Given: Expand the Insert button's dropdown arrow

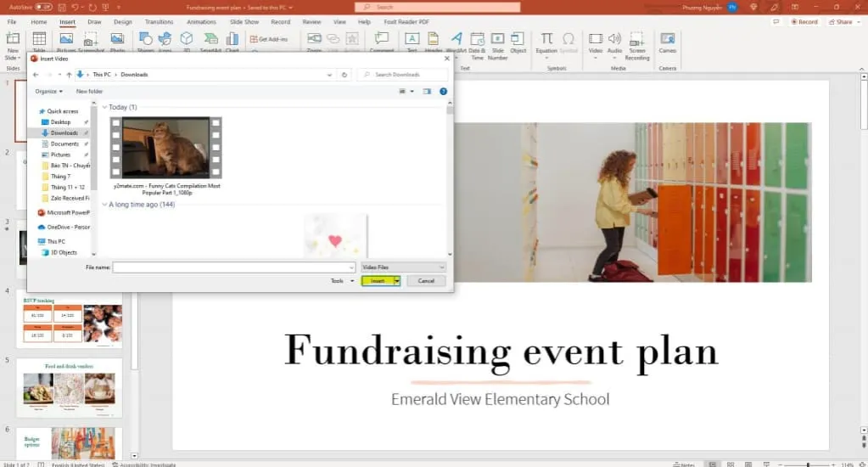Looking at the screenshot, I should (396, 281).
